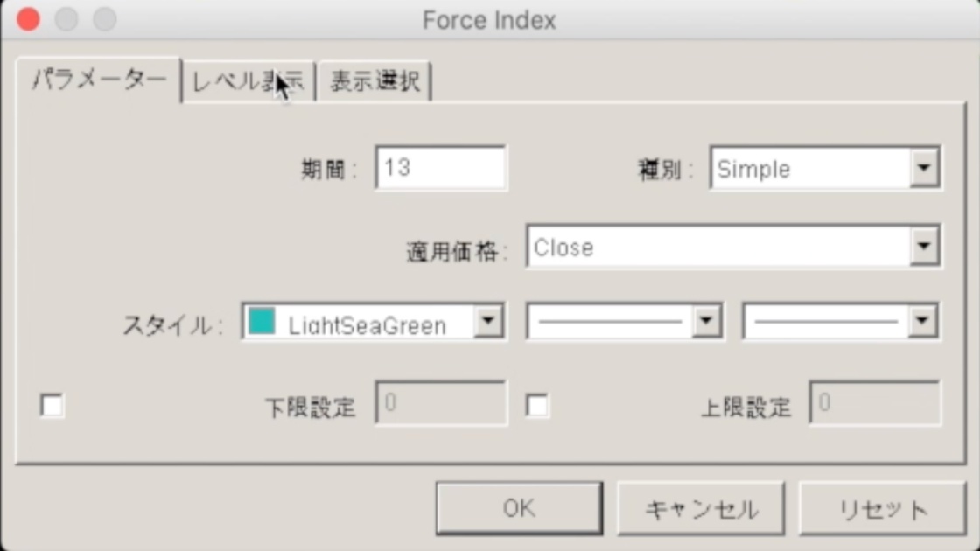The image size is (980, 551).
Task: Expand the 種別 Simple dropdown arrow
Action: 924,167
